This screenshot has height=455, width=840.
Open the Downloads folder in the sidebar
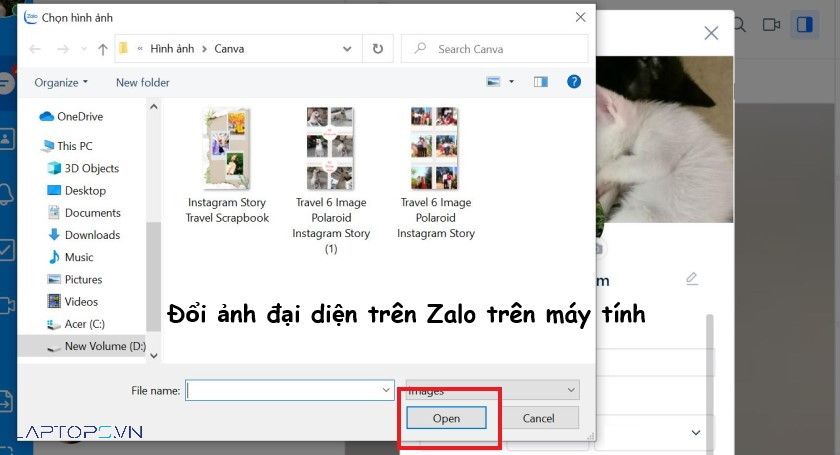pos(84,235)
